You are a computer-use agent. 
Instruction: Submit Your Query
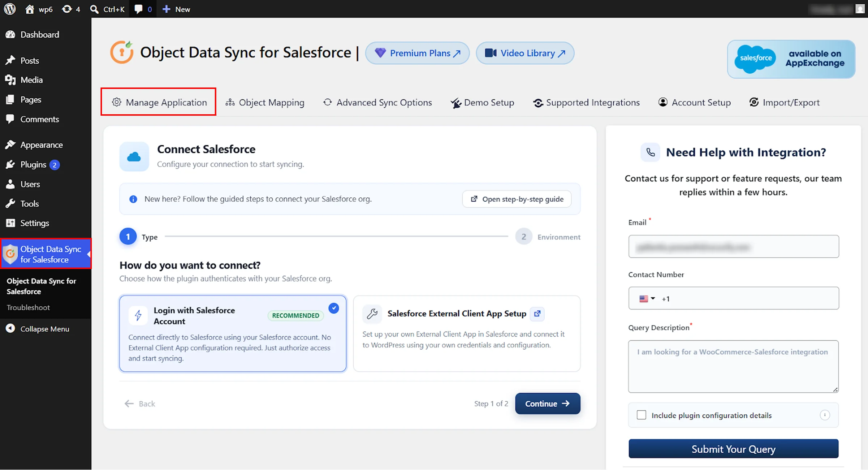click(733, 449)
